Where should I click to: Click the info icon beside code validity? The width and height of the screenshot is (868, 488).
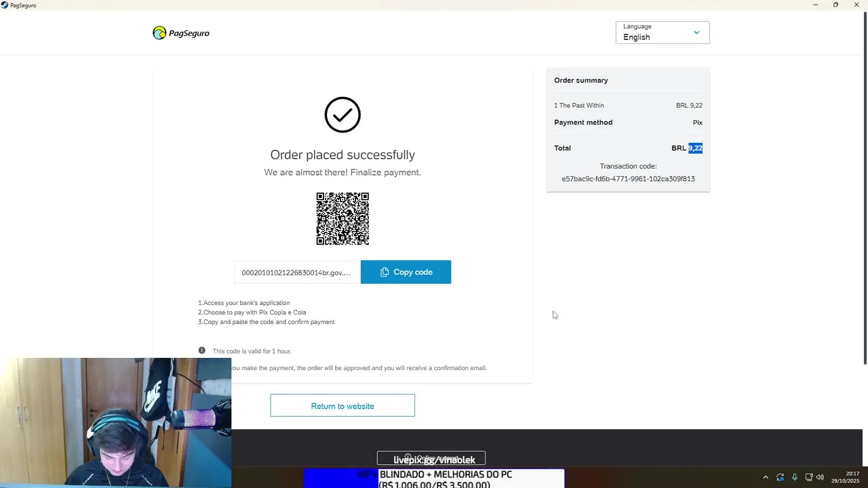pyautogui.click(x=201, y=350)
